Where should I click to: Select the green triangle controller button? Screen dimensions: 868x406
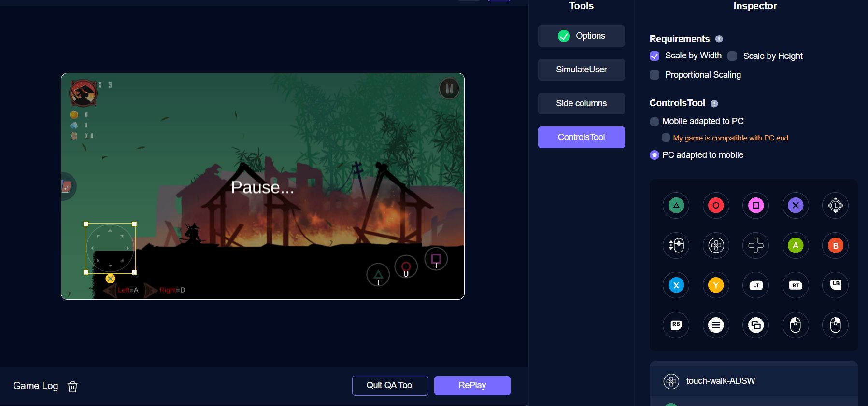(676, 205)
